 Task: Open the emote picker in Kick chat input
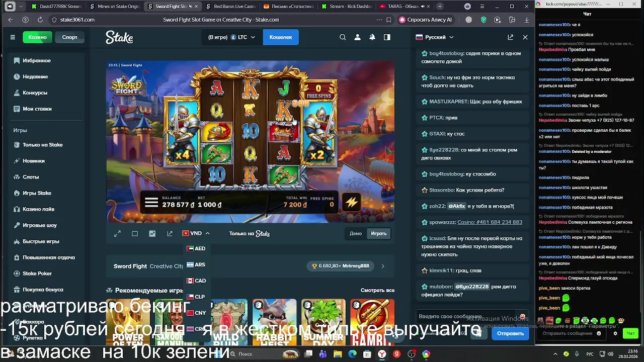point(599,333)
